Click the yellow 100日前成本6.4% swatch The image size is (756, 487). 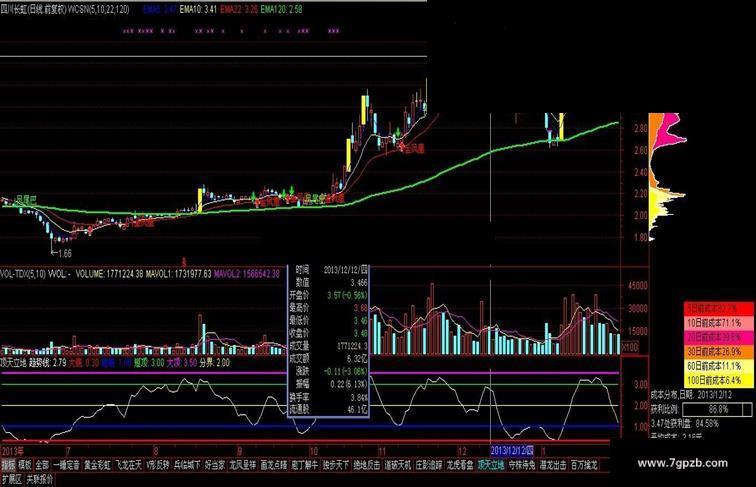pyautogui.click(x=718, y=380)
